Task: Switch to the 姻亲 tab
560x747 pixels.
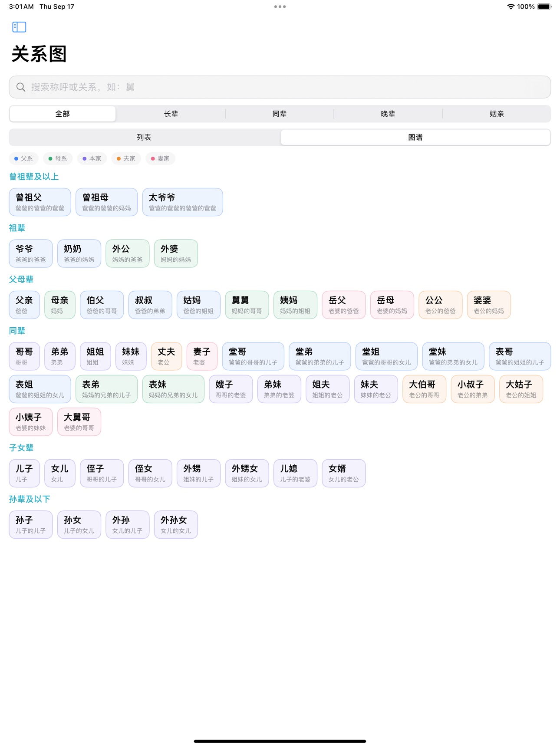Action: pyautogui.click(x=497, y=114)
